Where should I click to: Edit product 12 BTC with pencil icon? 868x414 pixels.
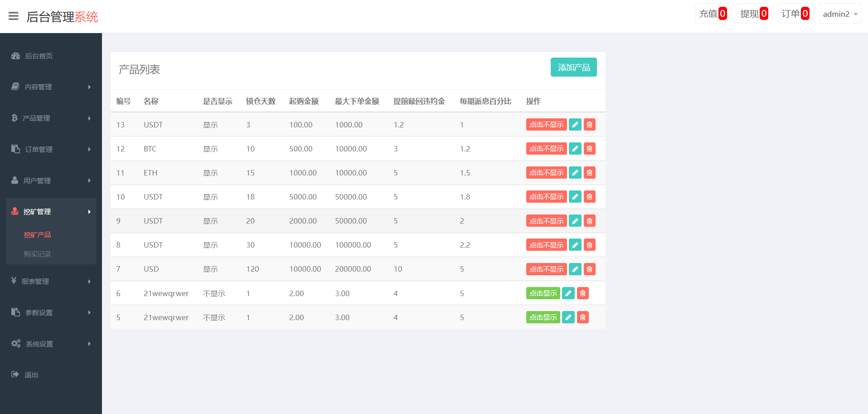[x=575, y=148]
